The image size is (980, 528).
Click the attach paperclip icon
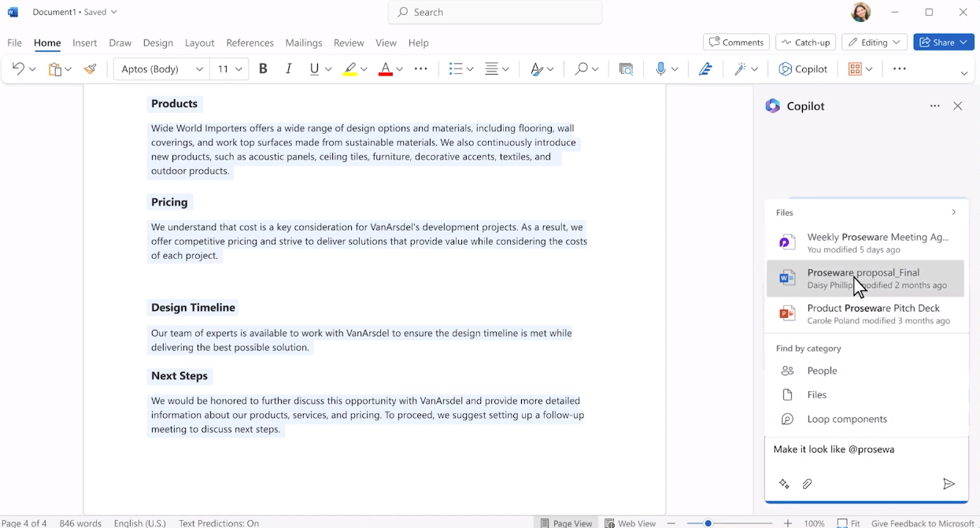807,484
